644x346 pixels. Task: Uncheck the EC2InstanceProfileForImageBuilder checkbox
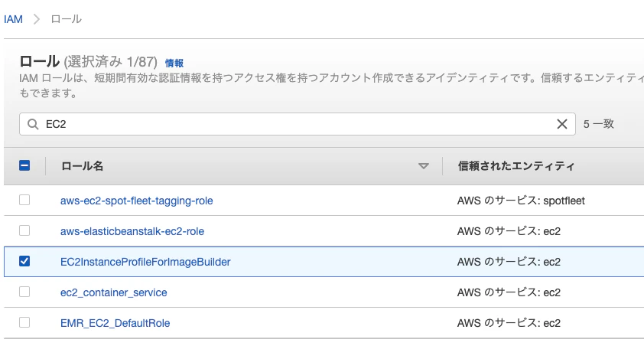click(x=24, y=261)
